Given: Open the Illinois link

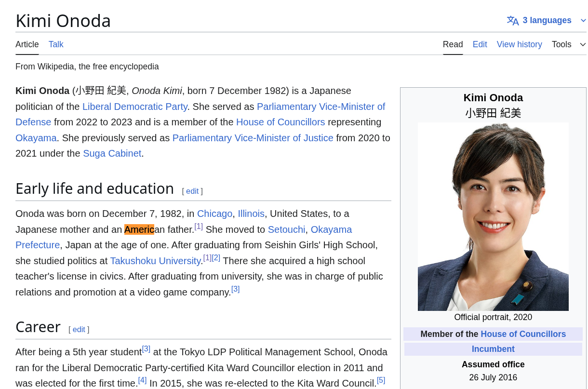Looking at the screenshot, I should click(251, 214).
